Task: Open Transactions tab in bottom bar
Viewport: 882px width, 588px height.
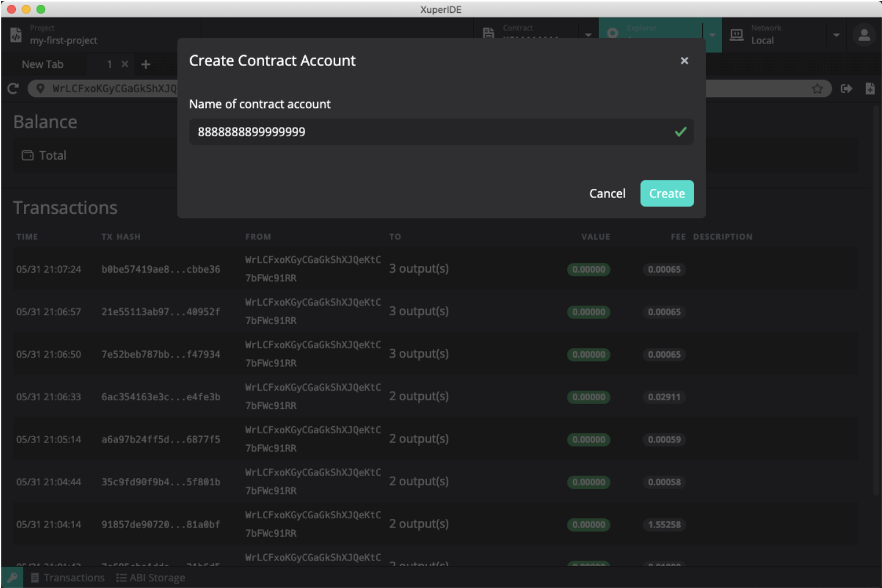Action: (68, 578)
